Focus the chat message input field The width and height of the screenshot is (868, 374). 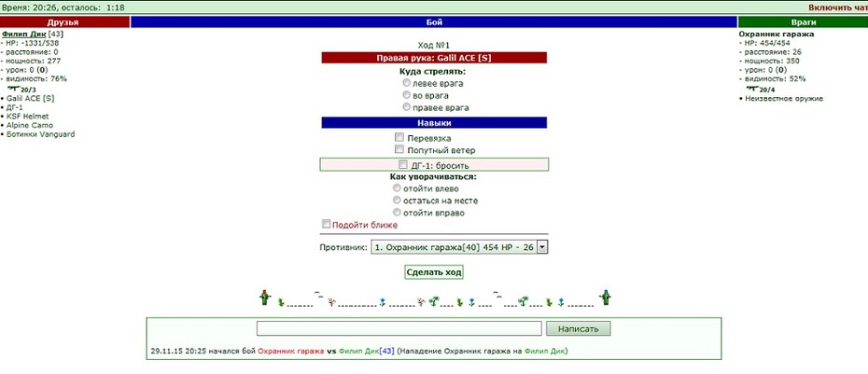pyautogui.click(x=399, y=328)
